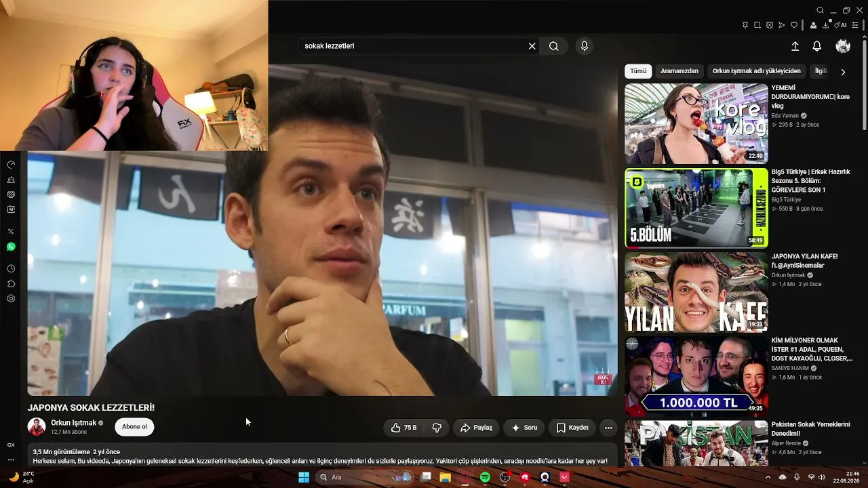Start voice search with the microphone icon
868x488 pixels.
[585, 46]
